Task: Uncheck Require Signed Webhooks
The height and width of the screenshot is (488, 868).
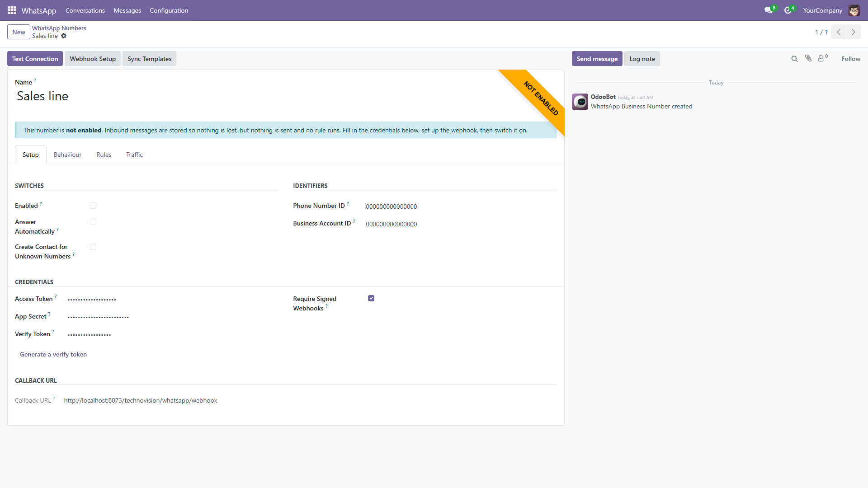Action: (371, 298)
